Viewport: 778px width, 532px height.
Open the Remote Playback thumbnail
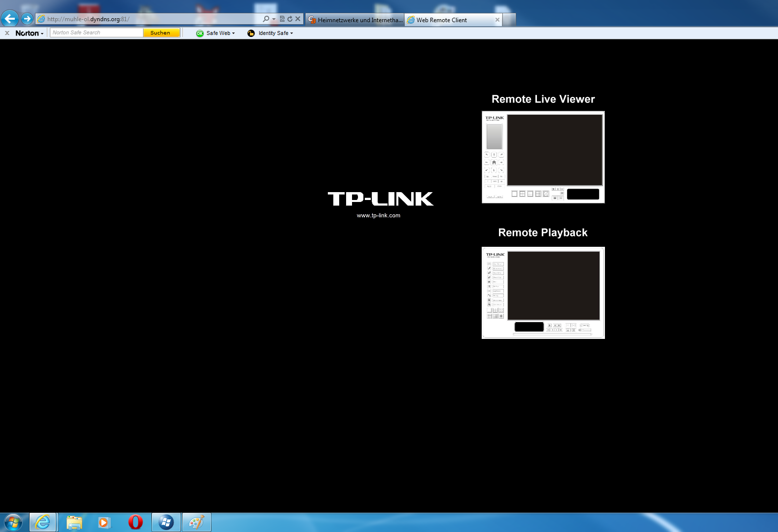[x=543, y=293]
